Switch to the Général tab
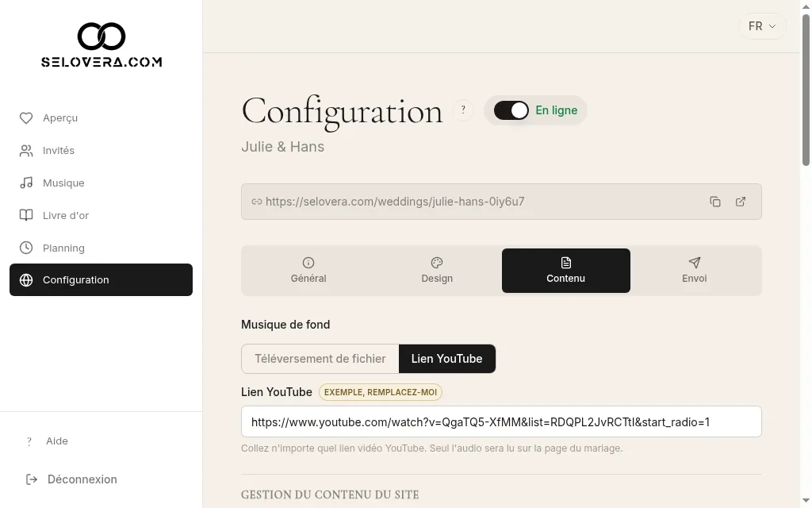 tap(308, 271)
